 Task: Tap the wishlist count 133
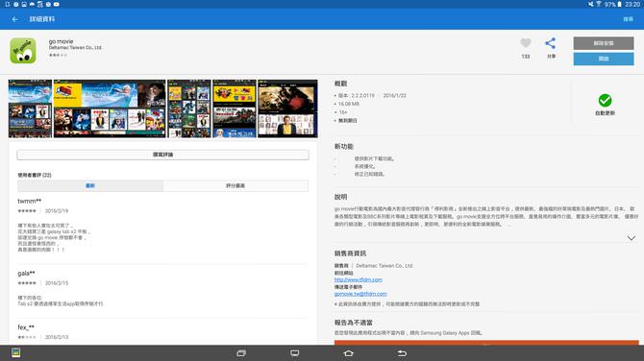[526, 57]
